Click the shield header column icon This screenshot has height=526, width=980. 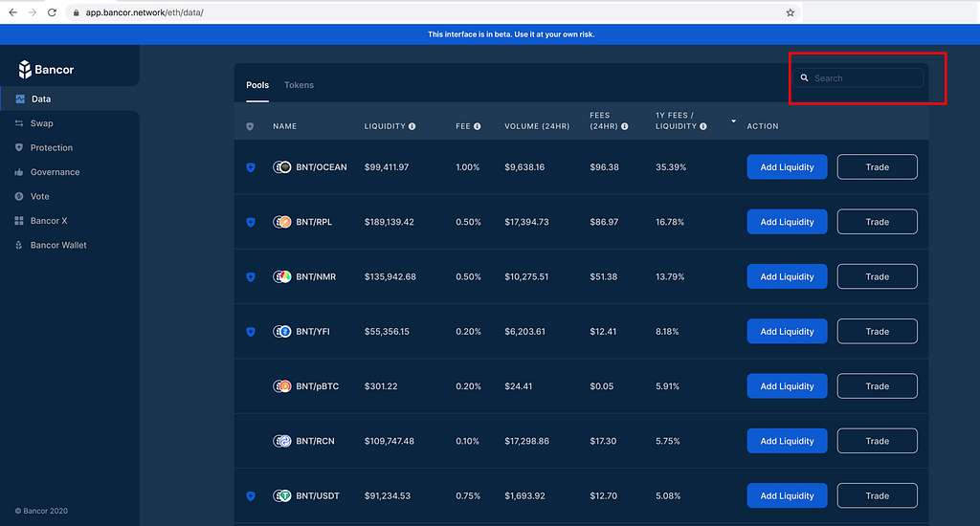click(x=250, y=127)
